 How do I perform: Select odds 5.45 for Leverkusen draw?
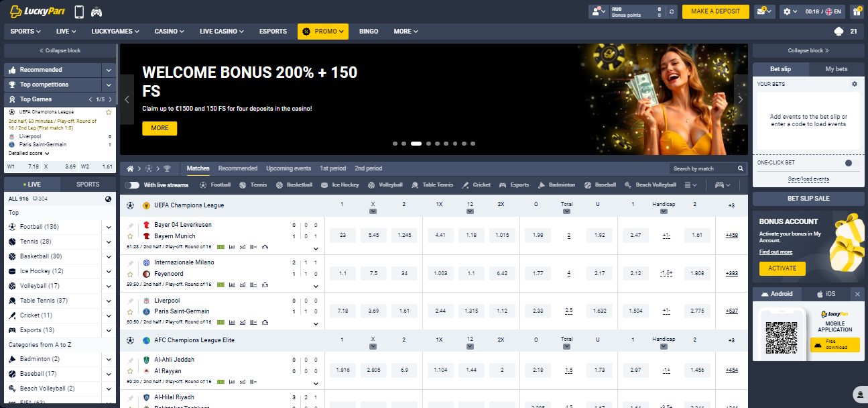pos(374,236)
